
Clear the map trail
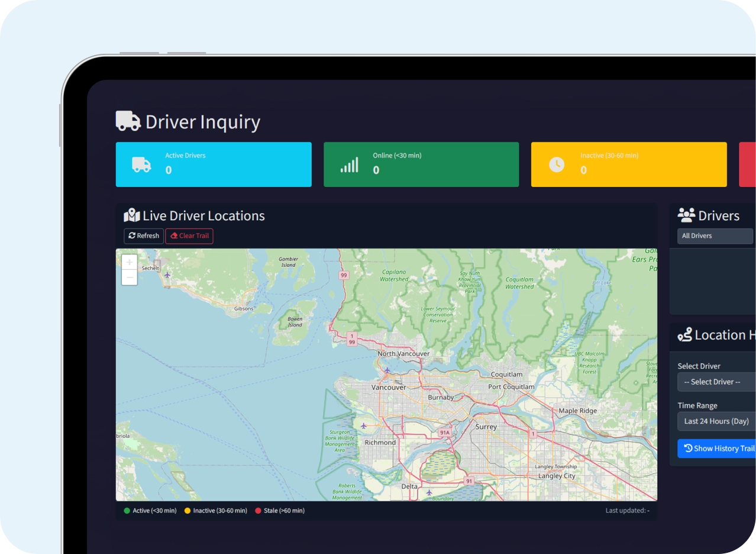tap(189, 236)
